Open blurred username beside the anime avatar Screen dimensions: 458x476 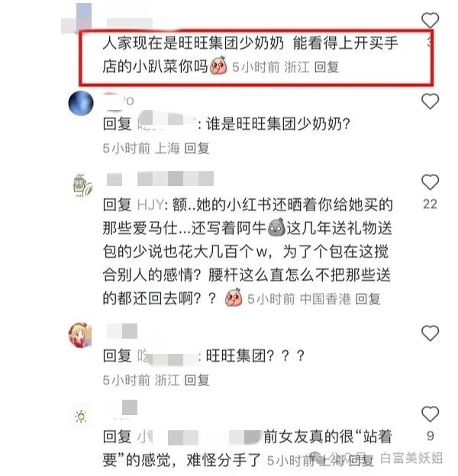pos(122,331)
